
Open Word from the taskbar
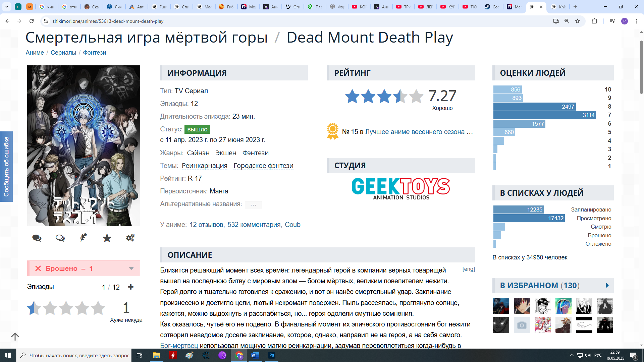point(255,355)
